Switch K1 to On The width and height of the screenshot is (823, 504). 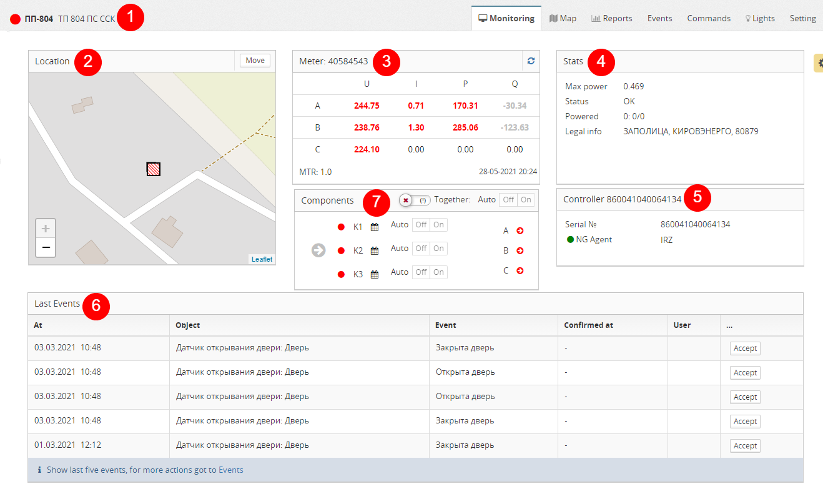[439, 225]
